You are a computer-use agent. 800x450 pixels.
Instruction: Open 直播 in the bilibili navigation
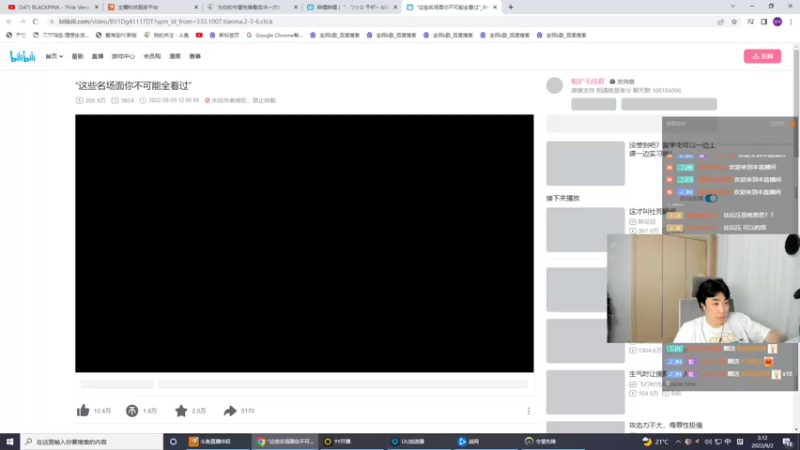[x=97, y=56]
